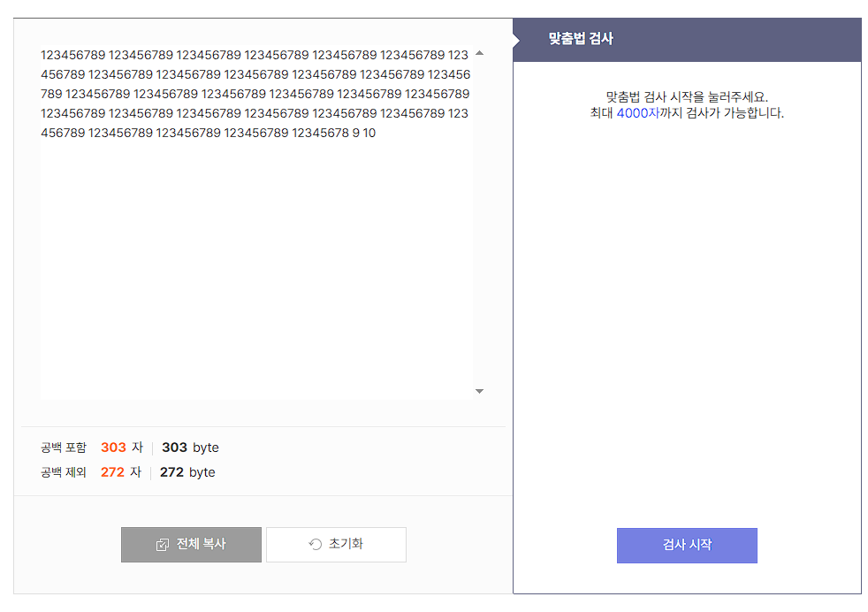Click the copy icon inside 전체 복사
Viewport: 868px width, 612px height.
tap(162, 545)
